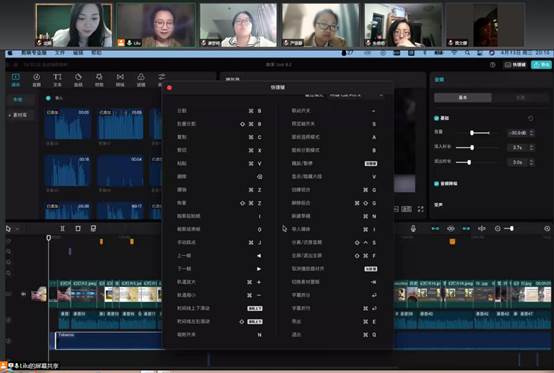Screen dimensions: 554x373
Task: Click the microphone record voiceover icon
Action: pyautogui.click(x=413, y=229)
